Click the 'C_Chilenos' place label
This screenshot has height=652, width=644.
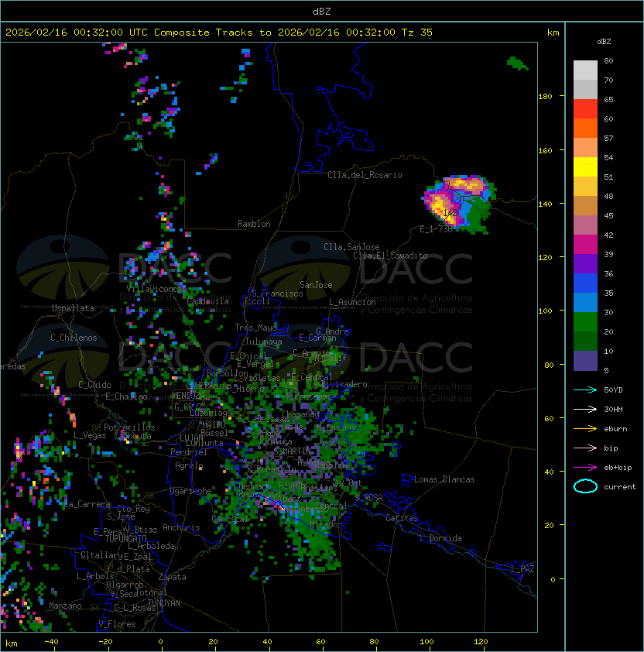[74, 338]
